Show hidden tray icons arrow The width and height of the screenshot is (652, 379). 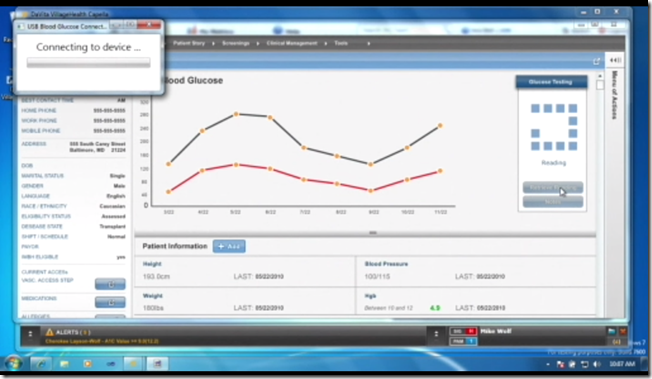[548, 364]
